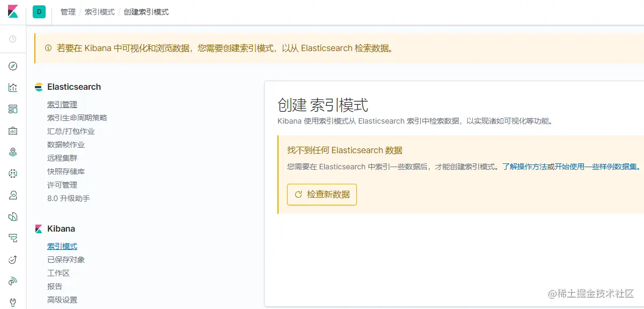Viewport: 644px width, 309px height.
Task: Open APM icon in sidebar
Action: point(13,238)
